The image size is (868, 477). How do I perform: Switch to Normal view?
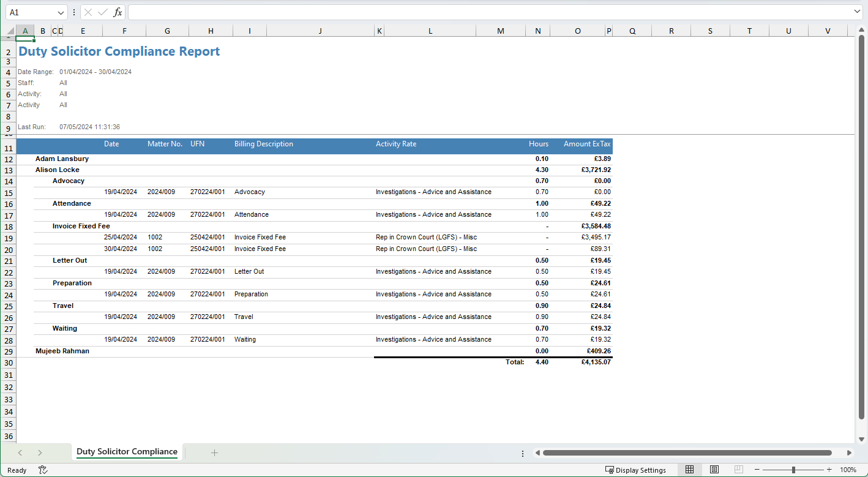tap(689, 470)
